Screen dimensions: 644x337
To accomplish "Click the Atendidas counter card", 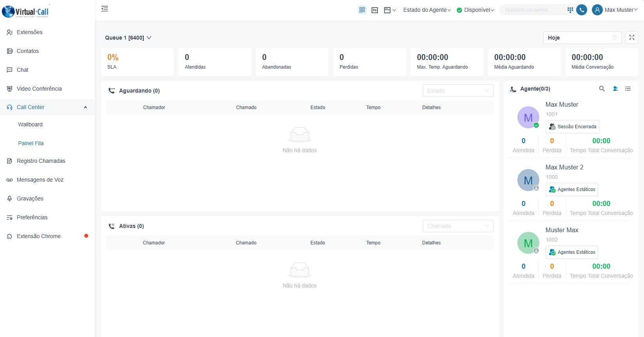I will (215, 62).
